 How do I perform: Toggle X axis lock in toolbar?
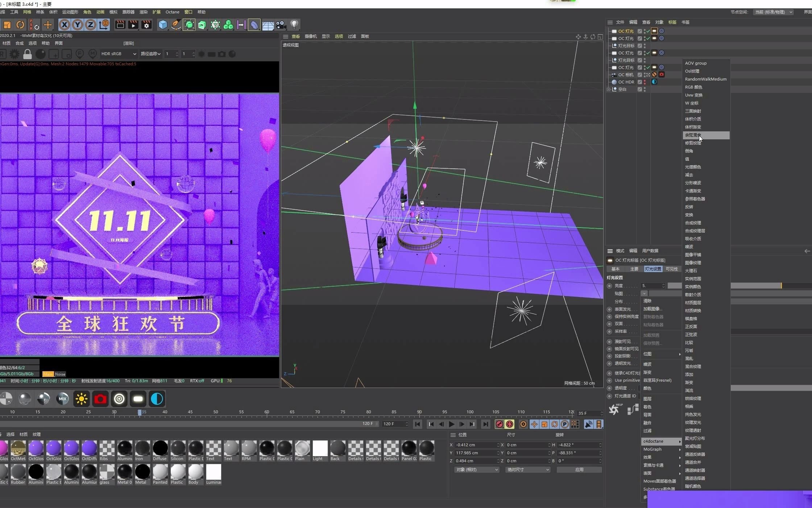[64, 25]
